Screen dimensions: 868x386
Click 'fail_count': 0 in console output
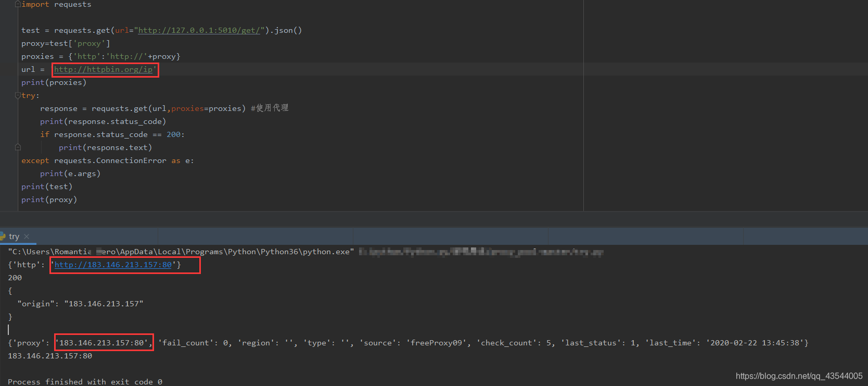(193, 343)
